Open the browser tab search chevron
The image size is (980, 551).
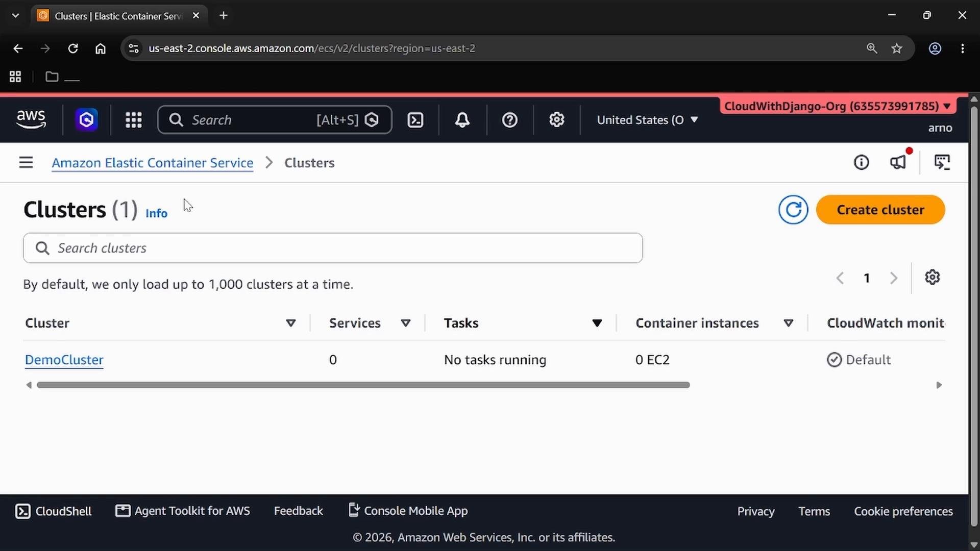pyautogui.click(x=15, y=15)
